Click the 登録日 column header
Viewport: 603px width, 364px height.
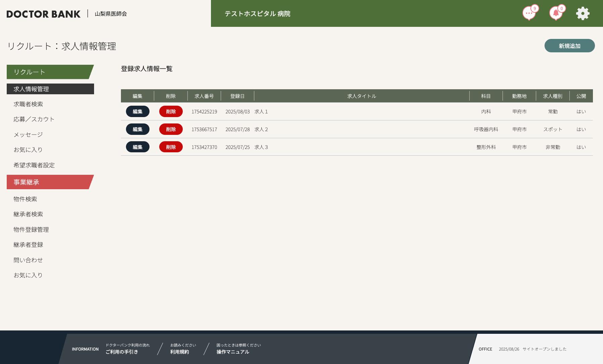237,96
